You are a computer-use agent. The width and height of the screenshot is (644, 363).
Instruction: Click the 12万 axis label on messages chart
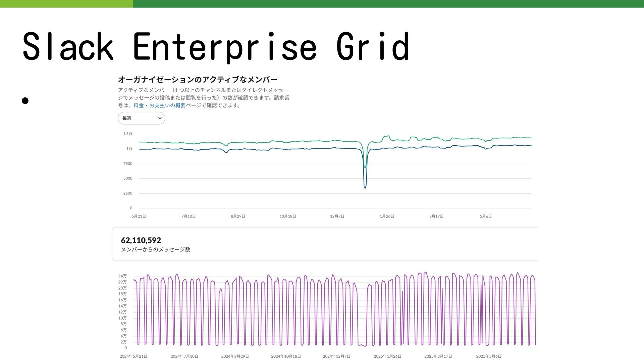pyautogui.click(x=122, y=312)
